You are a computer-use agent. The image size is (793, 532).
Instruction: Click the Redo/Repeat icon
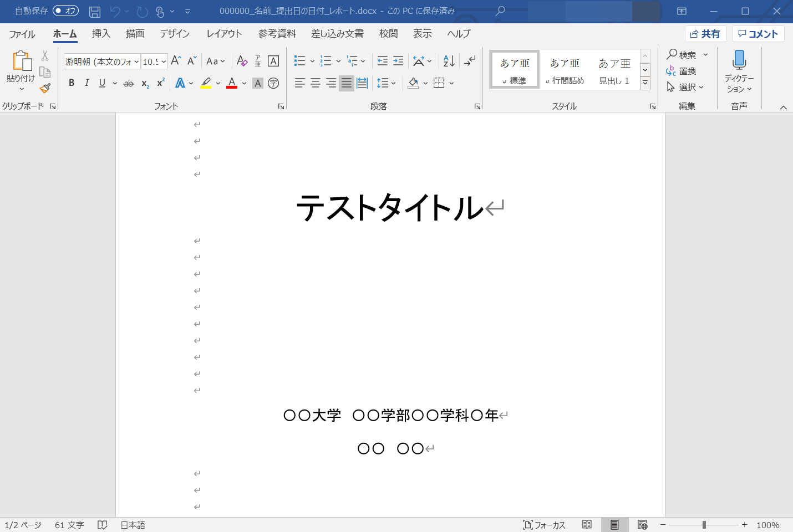[143, 11]
